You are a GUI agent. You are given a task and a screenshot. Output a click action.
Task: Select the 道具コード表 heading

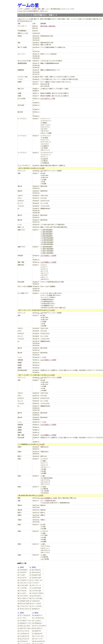point(22,563)
